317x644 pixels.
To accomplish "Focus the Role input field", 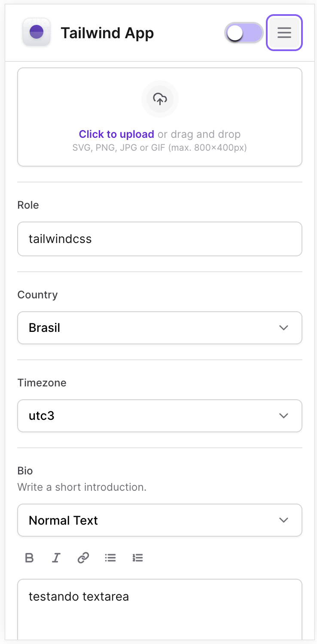I will (160, 239).
